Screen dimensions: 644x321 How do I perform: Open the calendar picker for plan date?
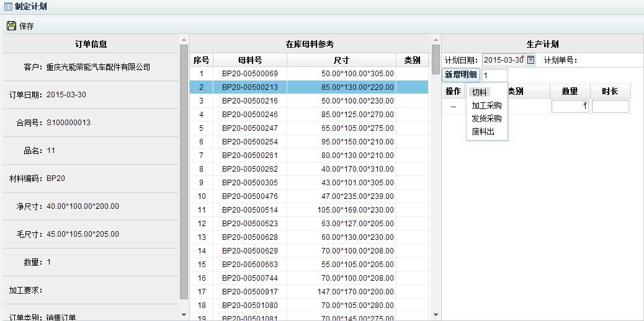point(530,60)
